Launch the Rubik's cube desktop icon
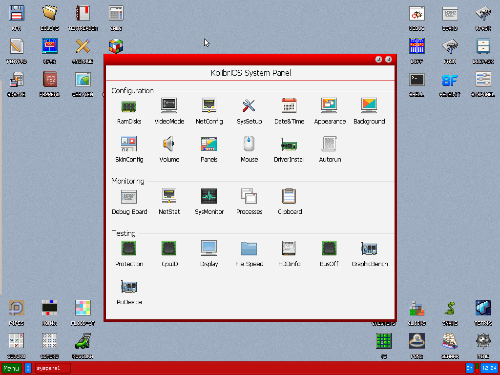The image size is (500, 375). pos(116,46)
